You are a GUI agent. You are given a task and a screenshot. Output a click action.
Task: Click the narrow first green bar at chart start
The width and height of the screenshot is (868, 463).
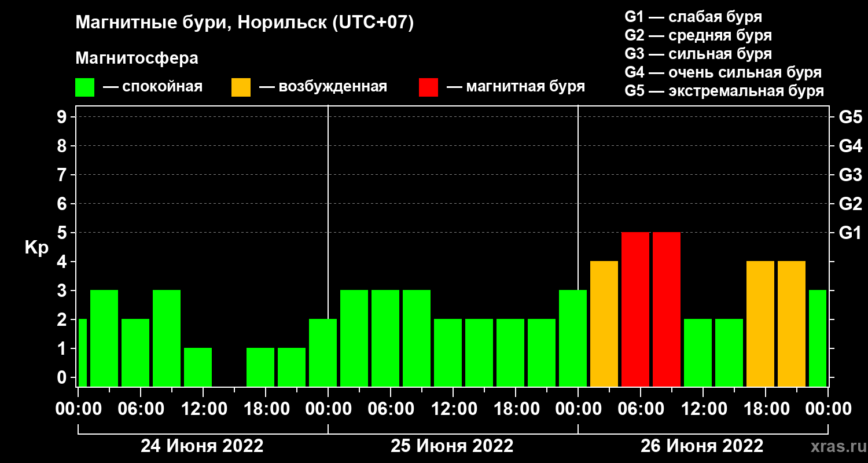82,352
